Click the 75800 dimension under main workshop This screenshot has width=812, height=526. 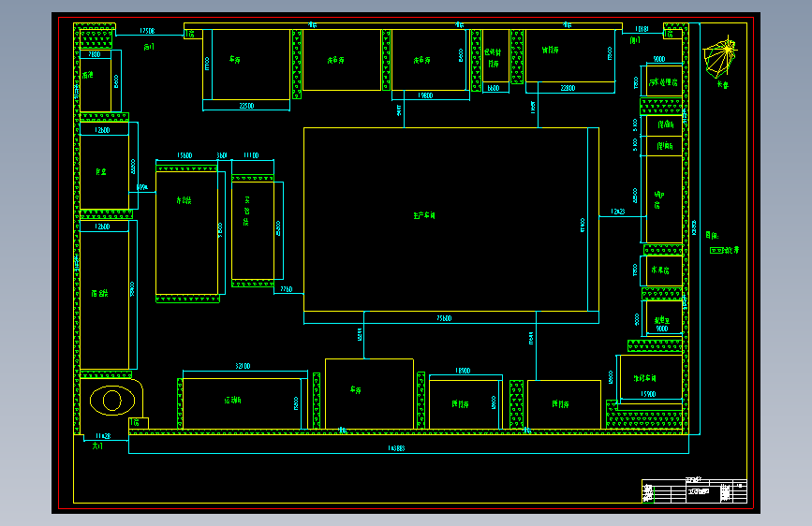coord(444,318)
